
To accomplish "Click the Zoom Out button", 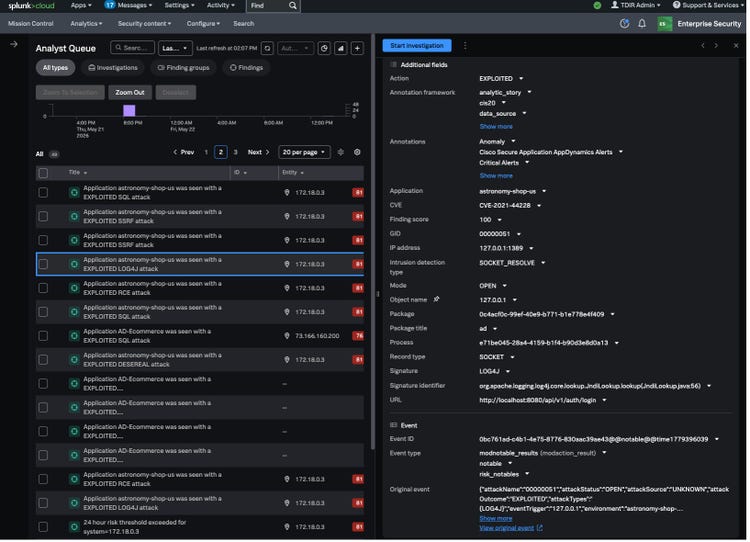I will 130,93.
